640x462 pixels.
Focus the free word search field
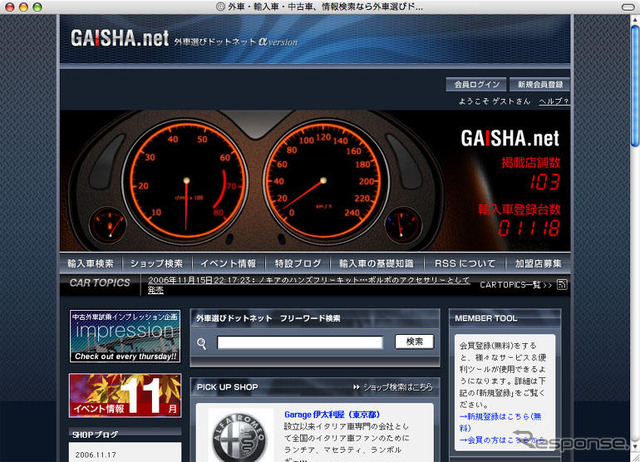(x=300, y=342)
